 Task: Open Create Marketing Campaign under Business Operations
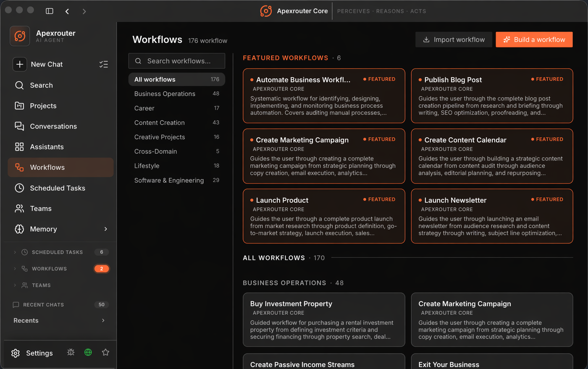(x=492, y=320)
